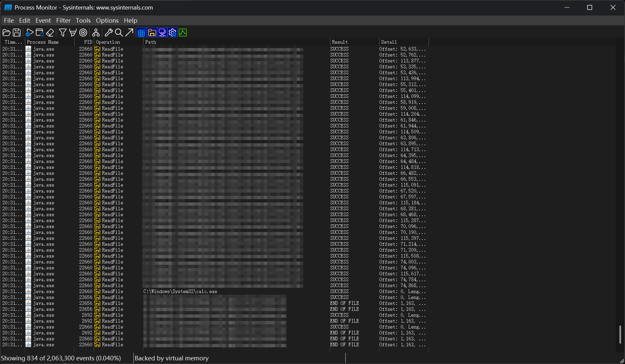Toggle Show Registry Activity icon
The height and width of the screenshot is (364, 625).
click(x=141, y=33)
